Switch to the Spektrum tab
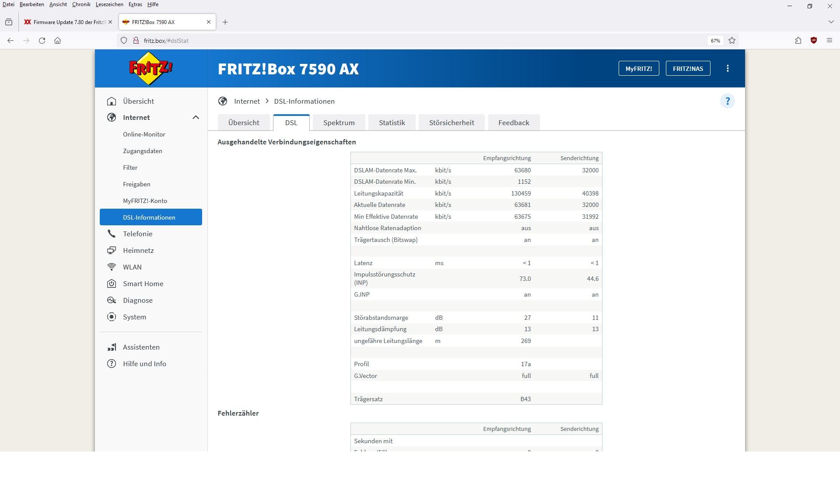Image resolution: width=840 pixels, height=504 pixels. pos(339,122)
